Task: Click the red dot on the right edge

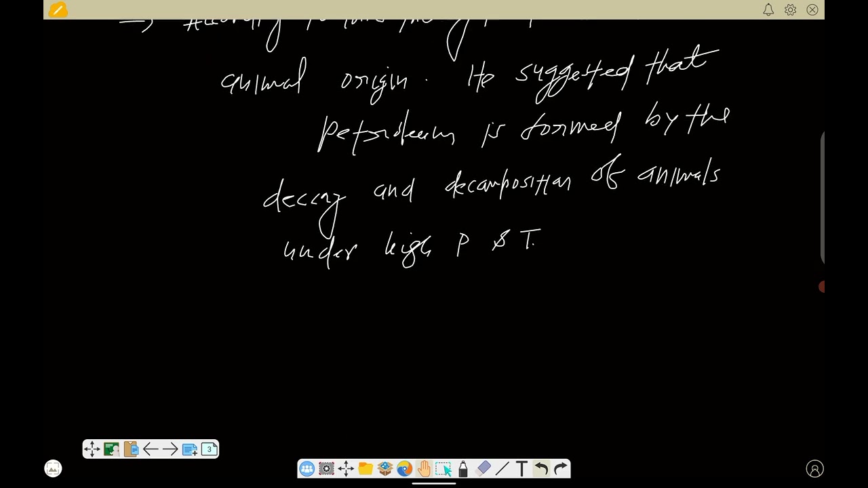Action: [x=822, y=287]
